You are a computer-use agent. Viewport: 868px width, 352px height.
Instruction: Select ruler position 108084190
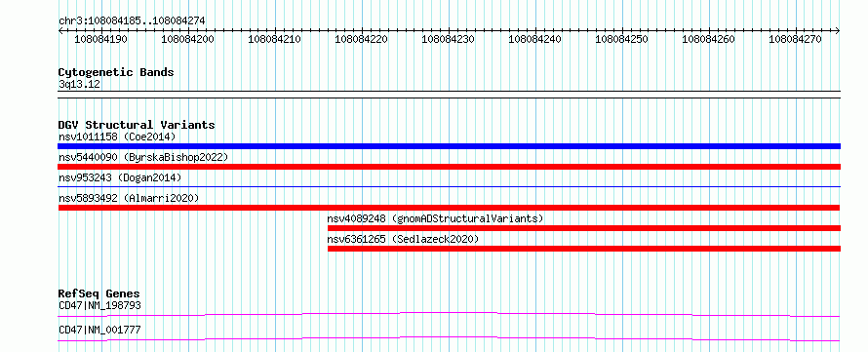101,39
